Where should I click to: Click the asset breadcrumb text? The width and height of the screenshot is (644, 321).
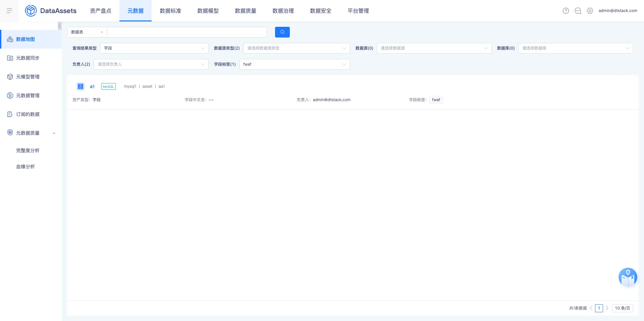pos(147,86)
